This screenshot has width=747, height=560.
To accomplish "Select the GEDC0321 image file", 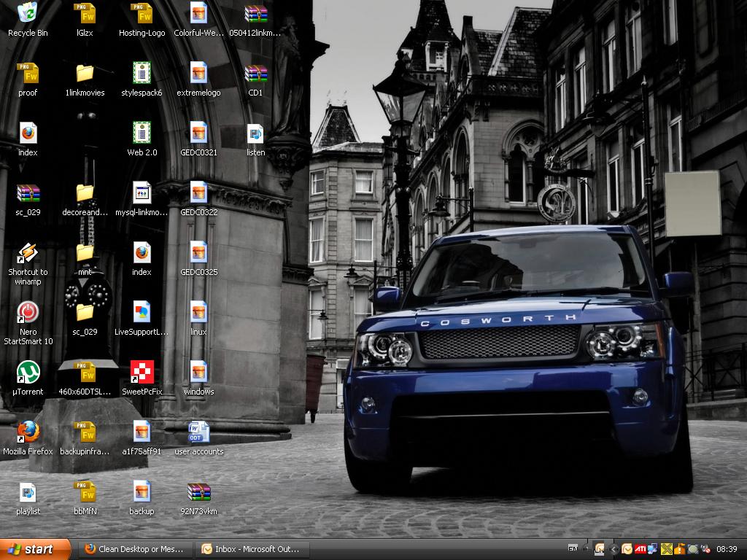I will tap(198, 133).
